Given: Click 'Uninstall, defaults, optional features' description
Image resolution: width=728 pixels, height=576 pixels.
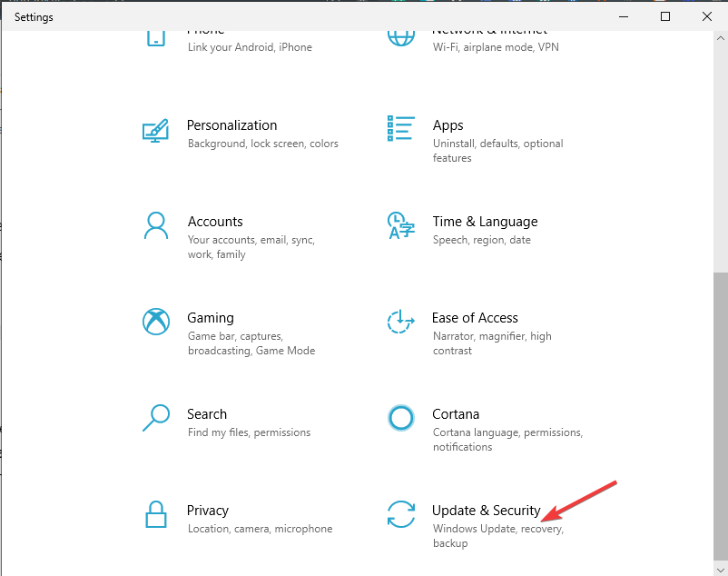Looking at the screenshot, I should (497, 151).
